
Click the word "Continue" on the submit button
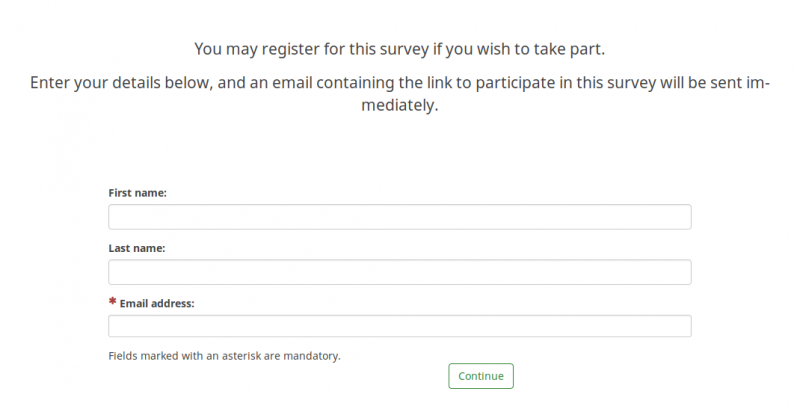click(481, 376)
